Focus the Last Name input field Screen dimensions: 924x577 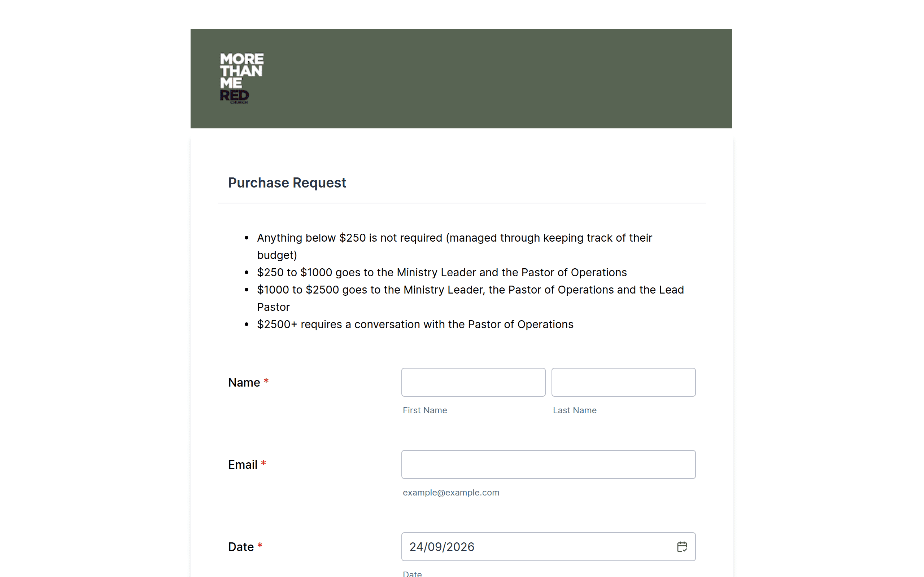pyautogui.click(x=623, y=382)
